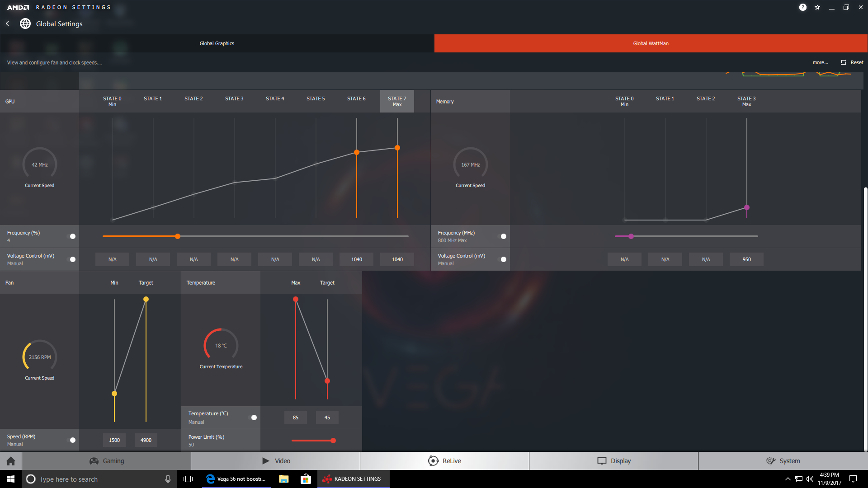The height and width of the screenshot is (488, 868).
Task: Click fan Min speed field 1500
Action: pos(114,440)
